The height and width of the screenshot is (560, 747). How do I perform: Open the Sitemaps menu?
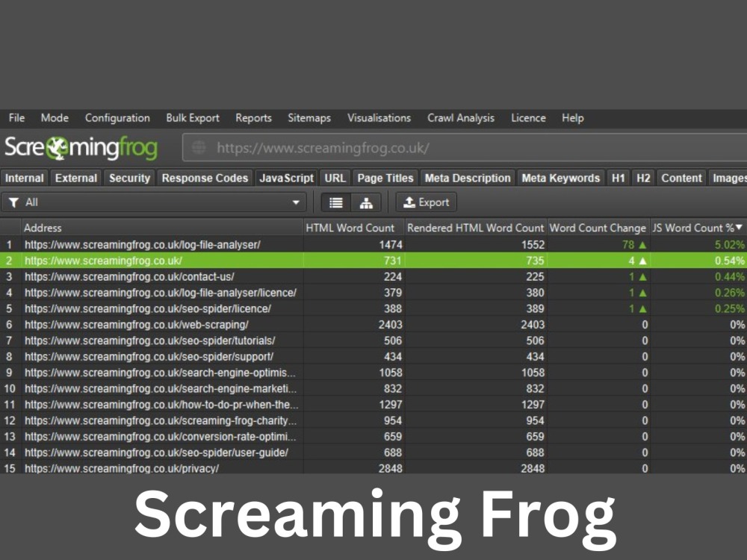pos(309,118)
